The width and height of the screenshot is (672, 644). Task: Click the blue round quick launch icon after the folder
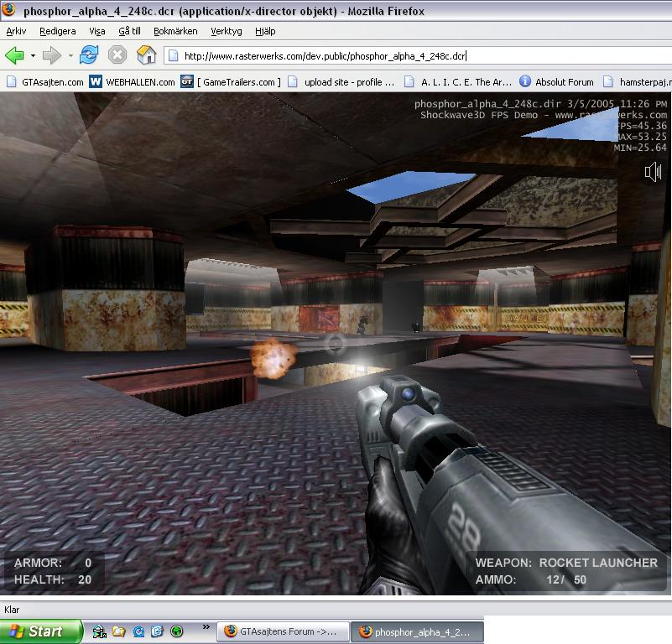click(138, 631)
